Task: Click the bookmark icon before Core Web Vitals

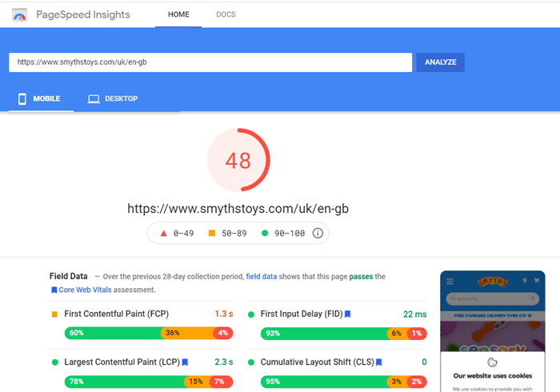Action: [x=54, y=290]
